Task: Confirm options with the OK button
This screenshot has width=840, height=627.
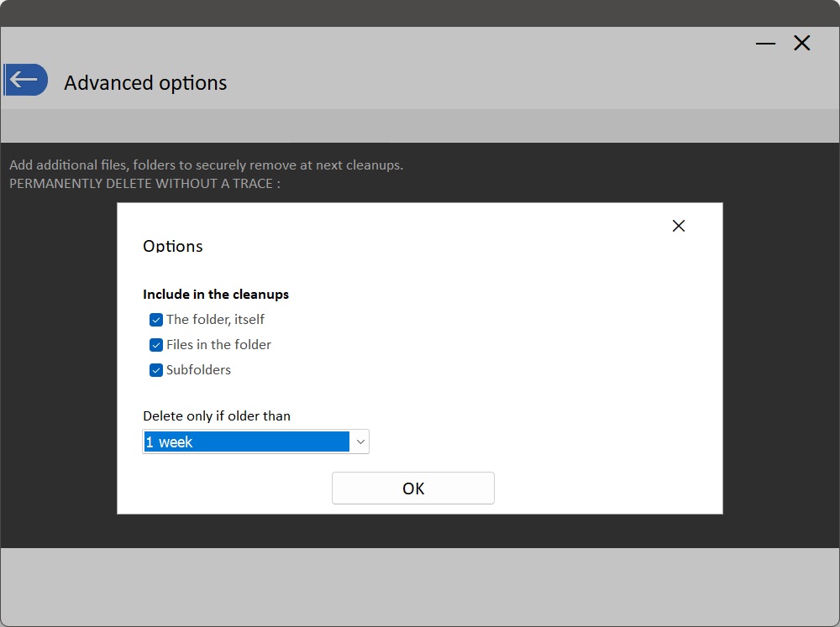Action: [x=413, y=489]
